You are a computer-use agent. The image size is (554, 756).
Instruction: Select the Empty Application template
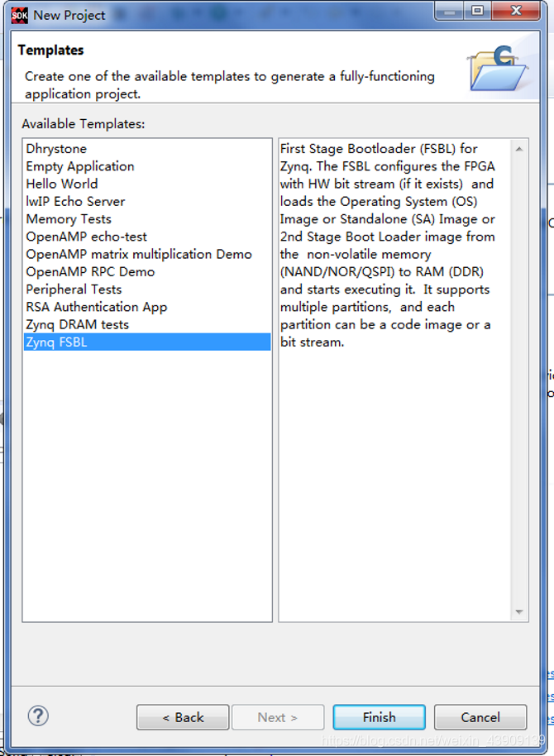(x=80, y=166)
